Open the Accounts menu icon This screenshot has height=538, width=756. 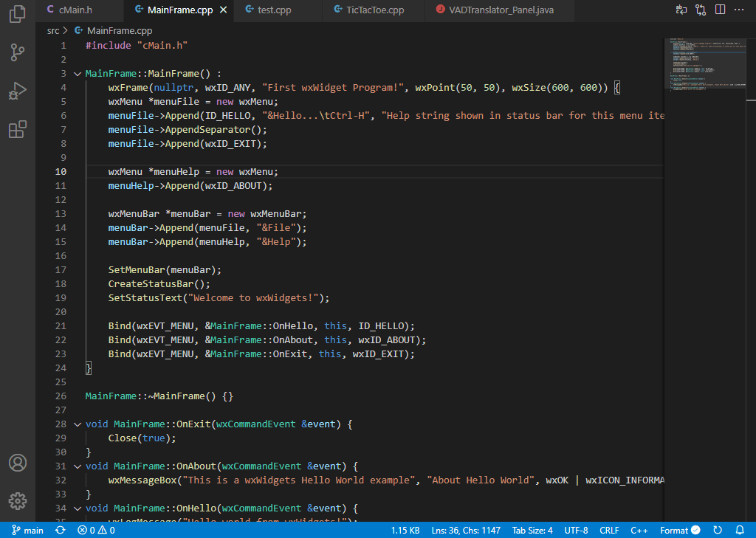(x=18, y=463)
